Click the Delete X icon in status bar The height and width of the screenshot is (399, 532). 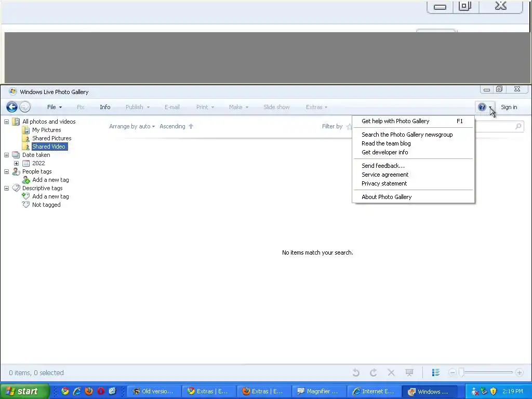tap(391, 373)
